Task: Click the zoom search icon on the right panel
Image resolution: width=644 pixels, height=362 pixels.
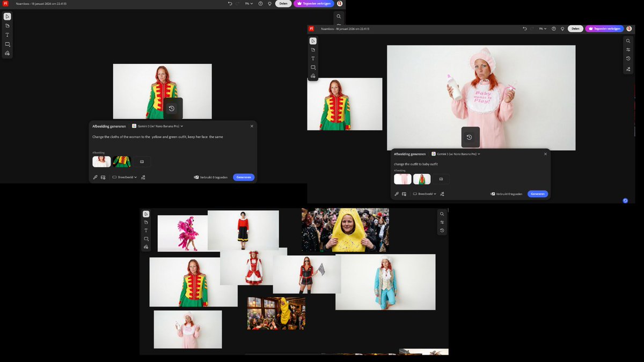Action: pyautogui.click(x=628, y=40)
